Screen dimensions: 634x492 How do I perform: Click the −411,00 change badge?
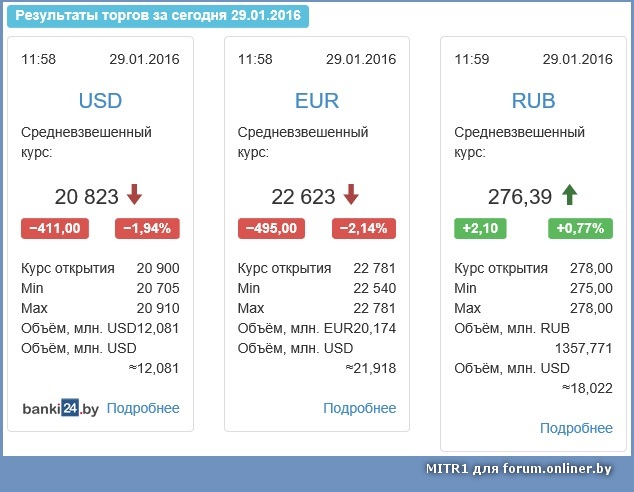pos(55,228)
